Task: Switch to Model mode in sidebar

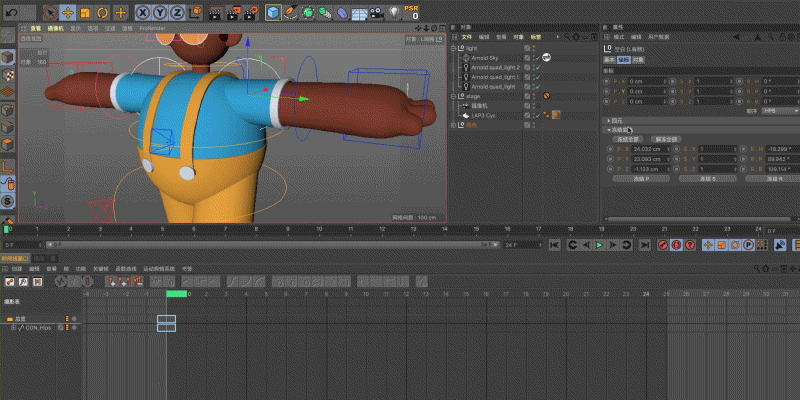Action: click(8, 58)
